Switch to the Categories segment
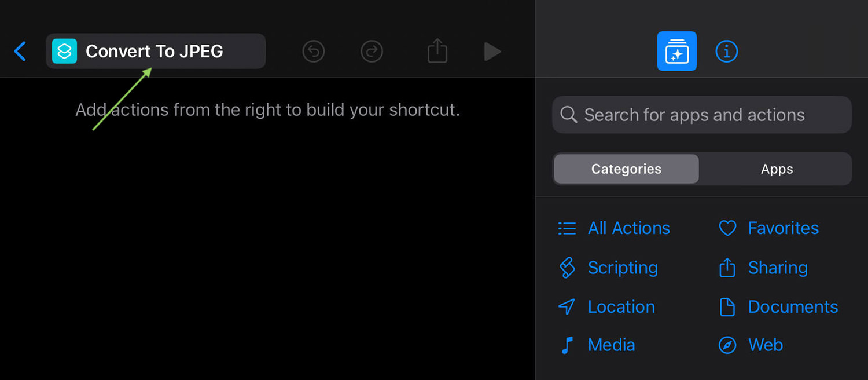Viewport: 868px width, 380px height. (626, 169)
